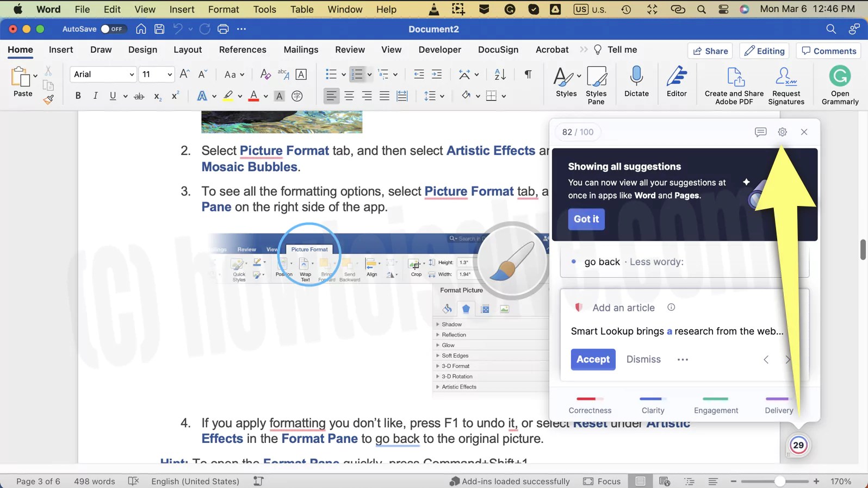Image resolution: width=868 pixels, height=488 pixels.
Task: Increase paragraph indent
Action: click(x=436, y=74)
